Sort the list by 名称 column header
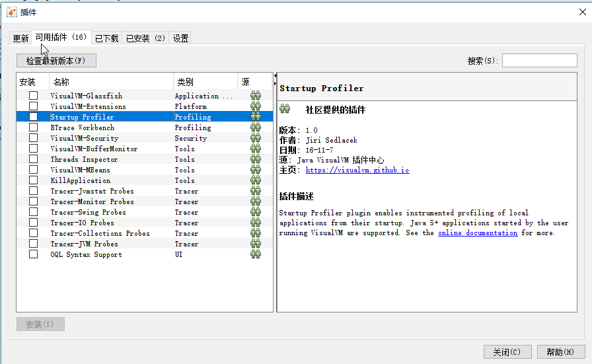 (112, 82)
